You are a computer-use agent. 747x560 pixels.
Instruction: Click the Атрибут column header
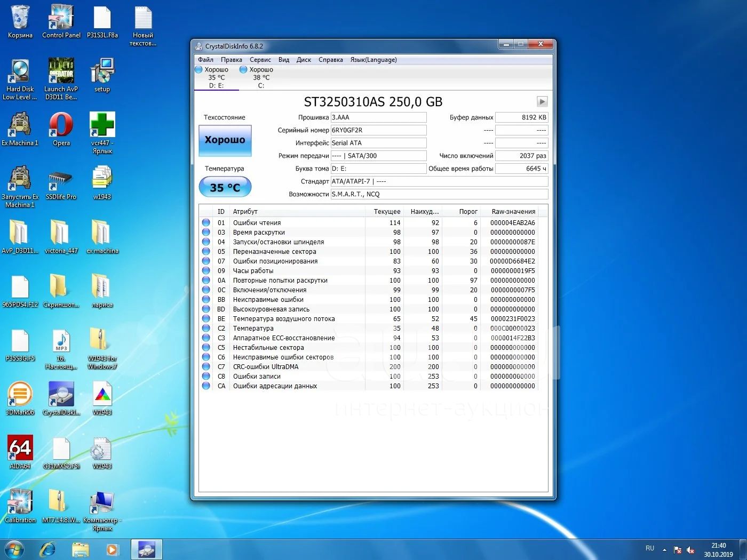tap(297, 212)
